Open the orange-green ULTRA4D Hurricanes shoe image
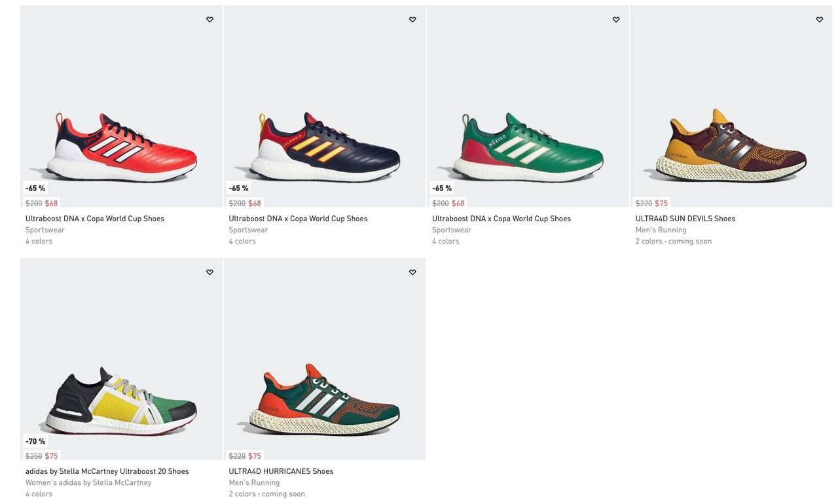 pos(324,399)
